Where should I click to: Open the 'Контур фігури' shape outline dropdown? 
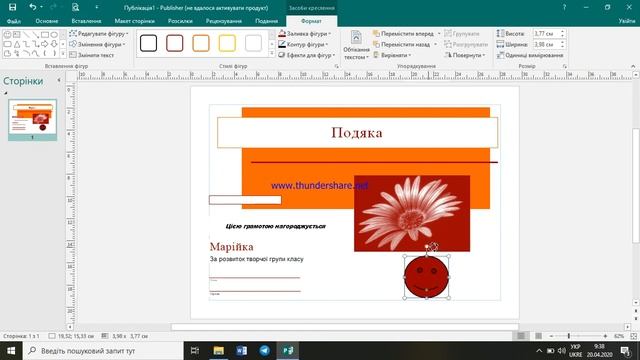pyautogui.click(x=303, y=44)
